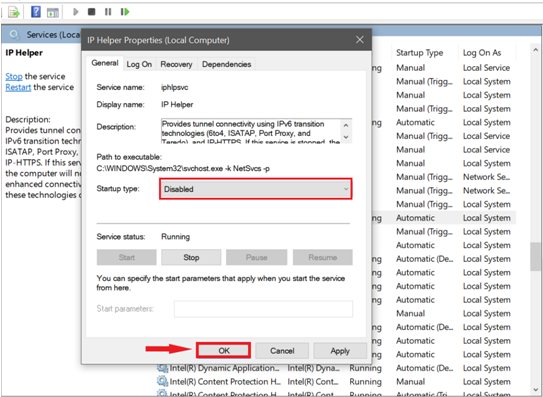Click the Restart Service toolbar icon
Screen dimensions: 543x397
point(125,12)
